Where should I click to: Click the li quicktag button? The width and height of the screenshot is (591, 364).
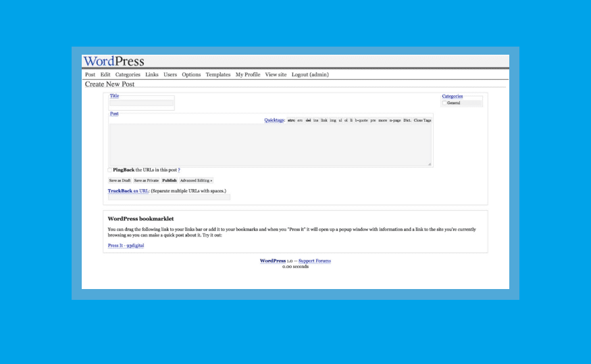[x=351, y=120]
